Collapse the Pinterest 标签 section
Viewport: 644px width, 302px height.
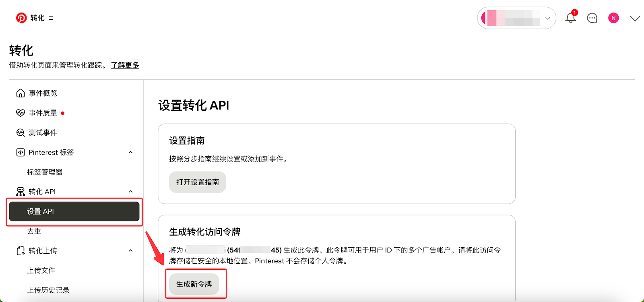point(130,152)
